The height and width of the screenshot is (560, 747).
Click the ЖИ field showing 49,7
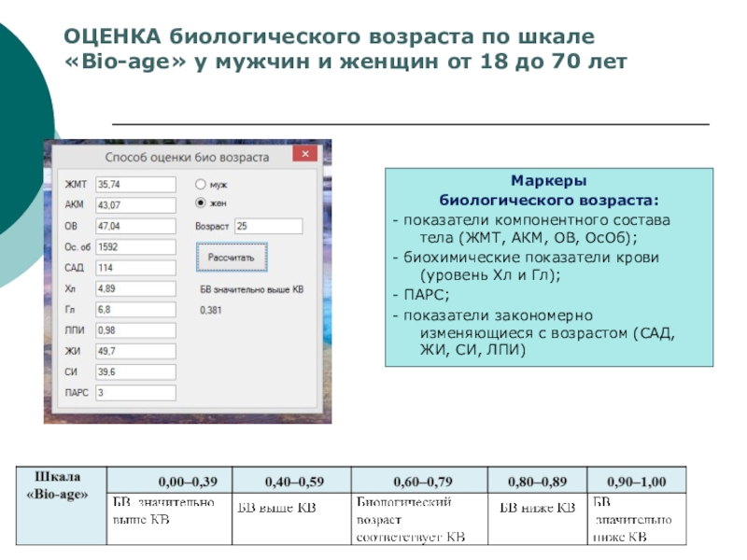[x=135, y=351]
